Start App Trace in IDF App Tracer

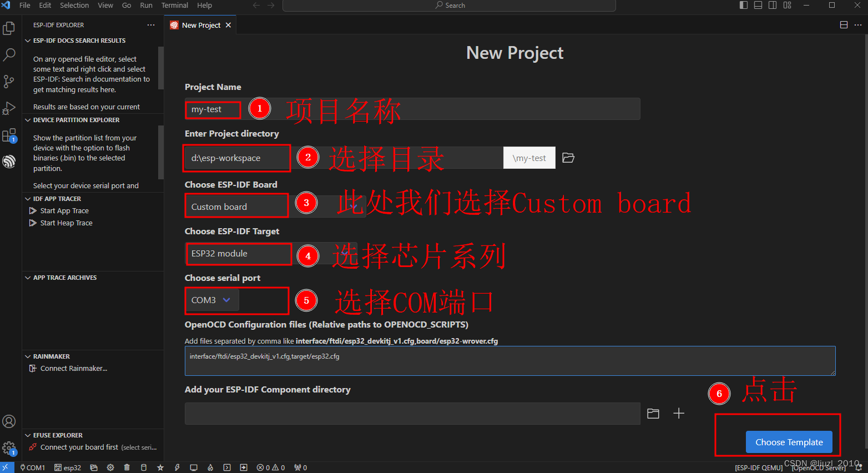(x=64, y=211)
